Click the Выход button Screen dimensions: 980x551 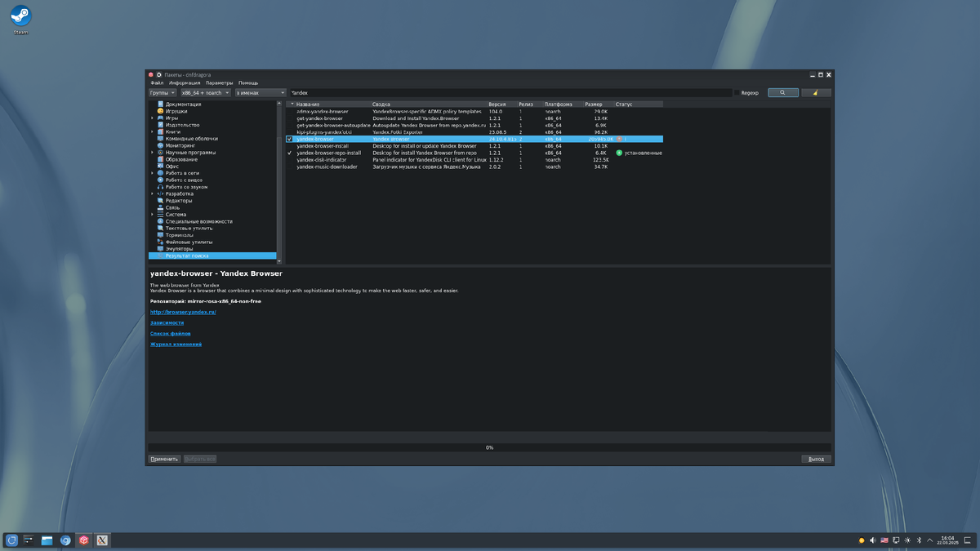[816, 459]
